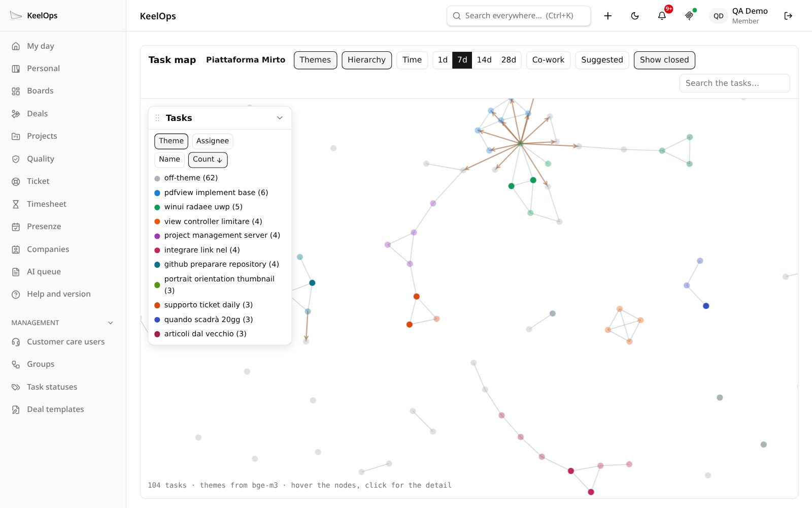Screen dimensions: 812x508
Task: Click the Piattaforma Mirto project name
Action: pyautogui.click(x=246, y=60)
